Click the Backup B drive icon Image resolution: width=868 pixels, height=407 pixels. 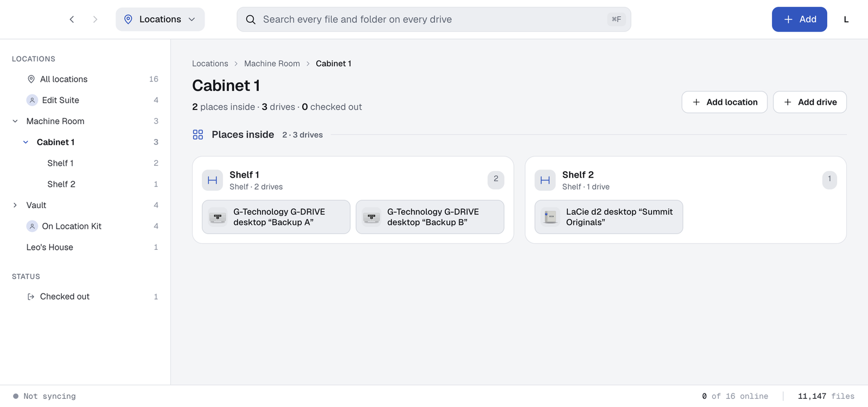pyautogui.click(x=372, y=217)
